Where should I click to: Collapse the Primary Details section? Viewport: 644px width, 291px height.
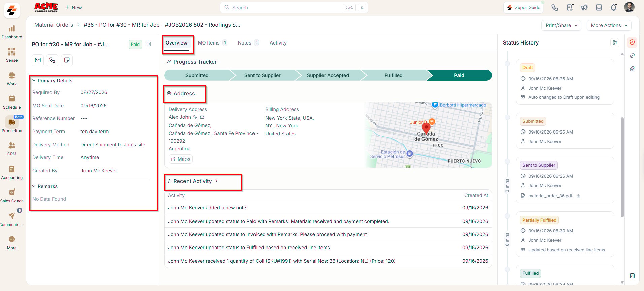[34, 81]
